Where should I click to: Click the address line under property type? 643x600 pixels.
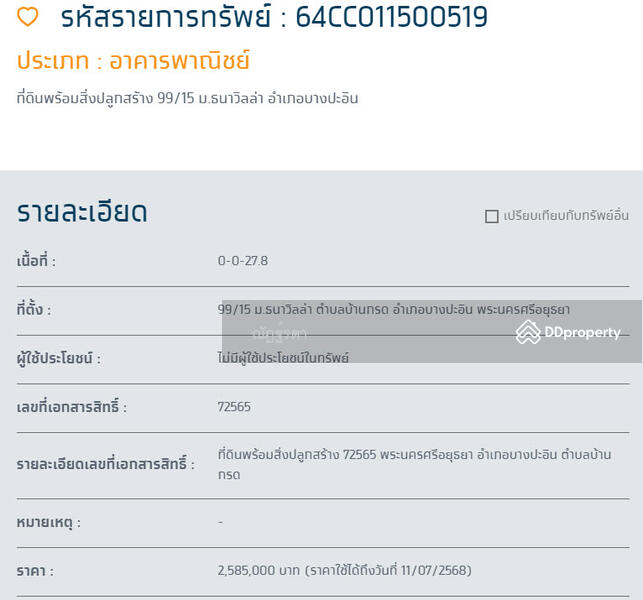[187, 98]
